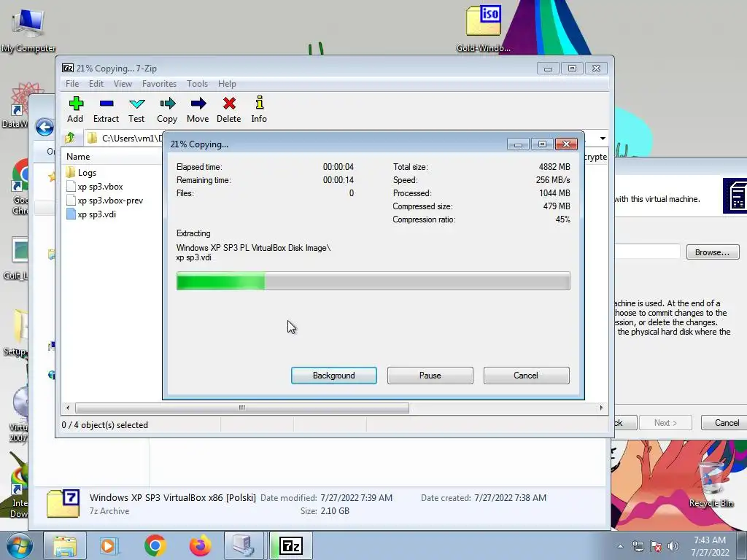
Task: Open the Help menu
Action: click(x=227, y=84)
